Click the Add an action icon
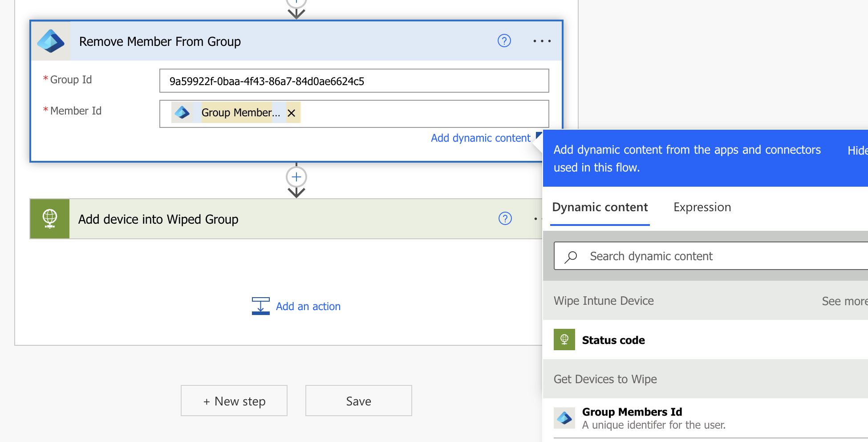This screenshot has width=868, height=442. (261, 306)
